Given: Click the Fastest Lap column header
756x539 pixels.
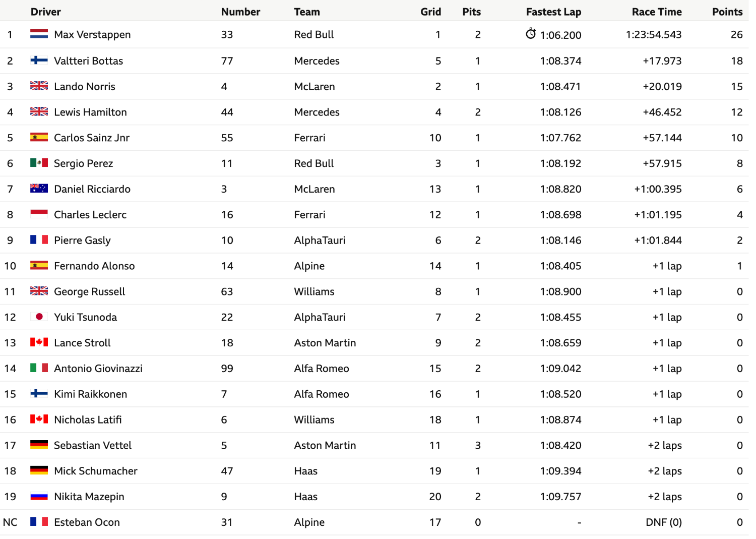Looking at the screenshot, I should tap(553, 12).
